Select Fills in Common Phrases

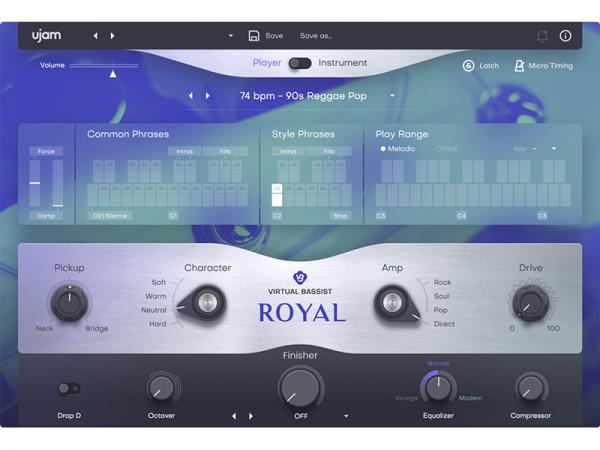click(x=225, y=152)
